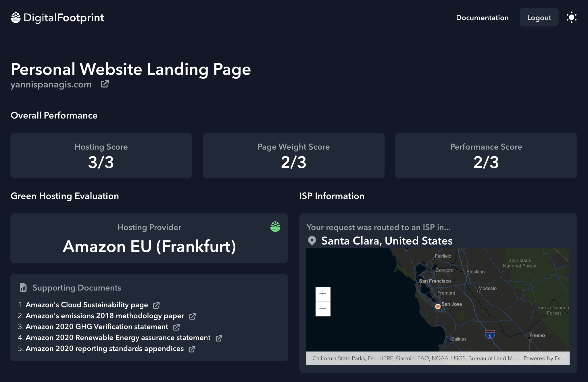Open external link for Amazon's Cloud Sustainability page
The height and width of the screenshot is (382, 588).
156,305
